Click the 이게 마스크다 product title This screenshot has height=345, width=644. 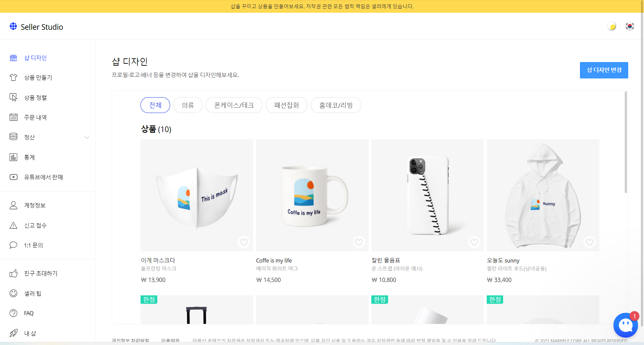coord(158,260)
